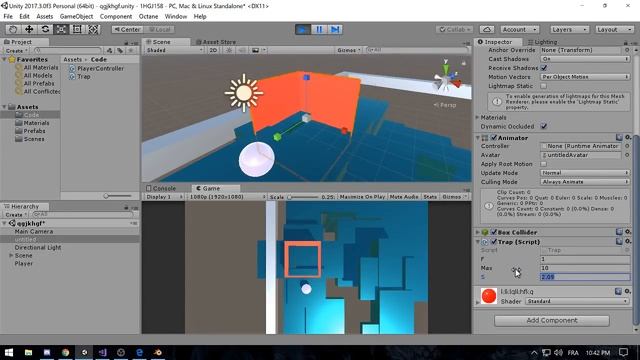Click the Play button
The height and width of the screenshot is (360, 640).
pos(302,29)
